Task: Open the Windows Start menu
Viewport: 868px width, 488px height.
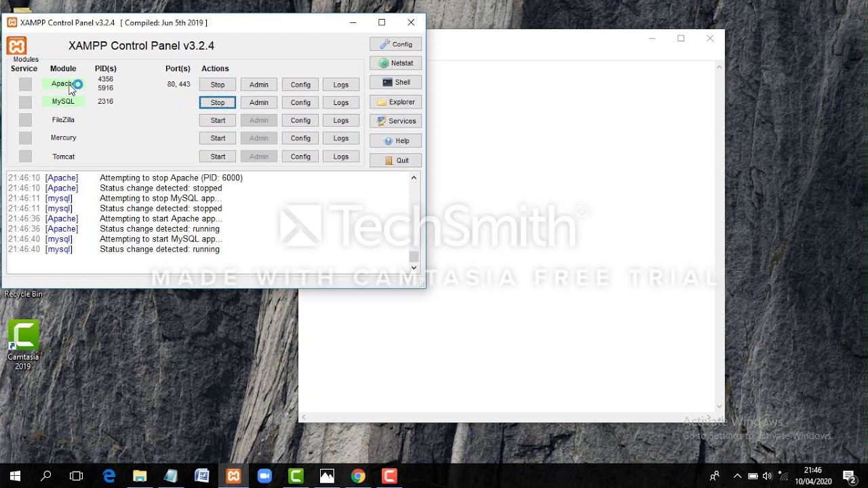Action: [x=15, y=476]
